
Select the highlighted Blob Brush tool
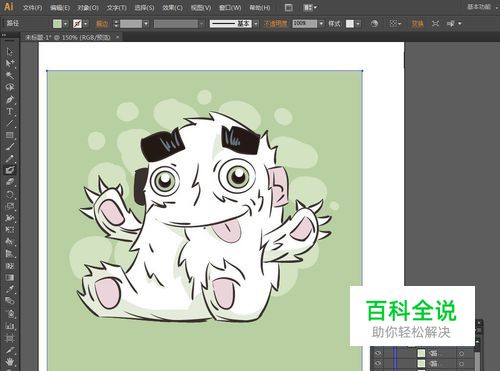point(9,170)
